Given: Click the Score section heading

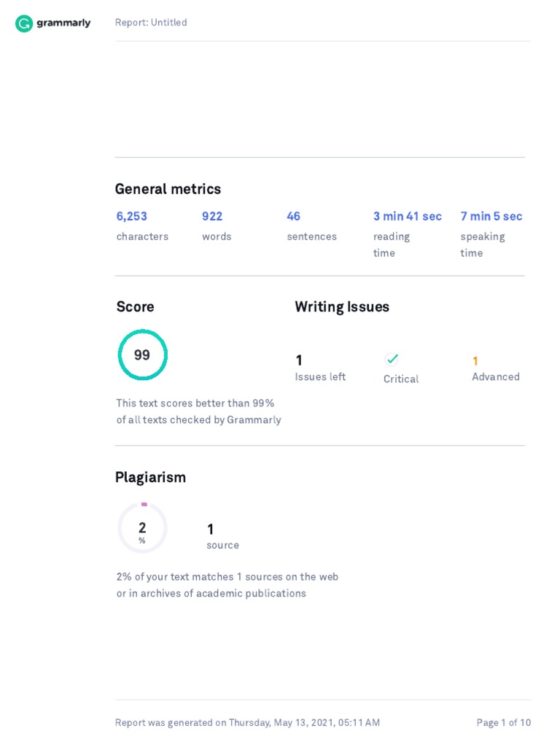Looking at the screenshot, I should 135,307.
